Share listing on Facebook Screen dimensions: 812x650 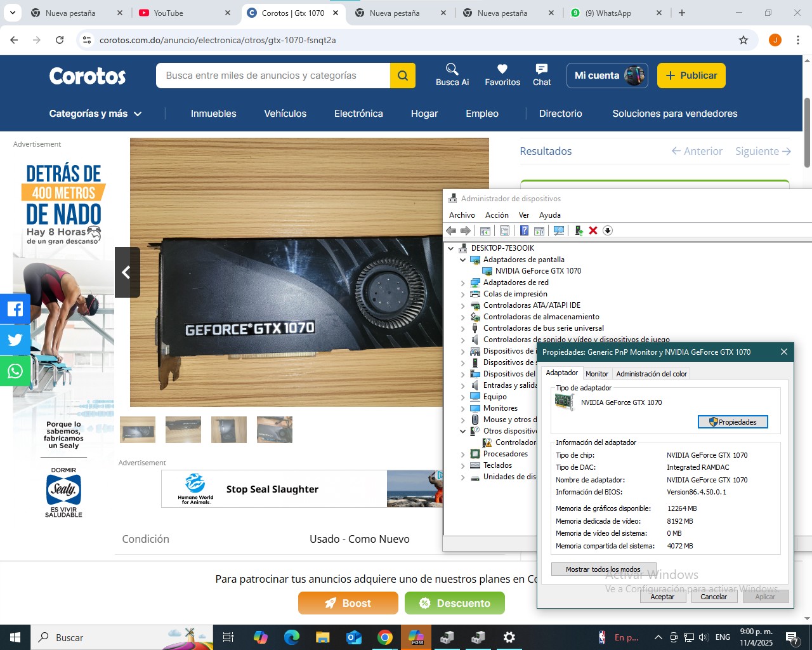click(x=15, y=309)
